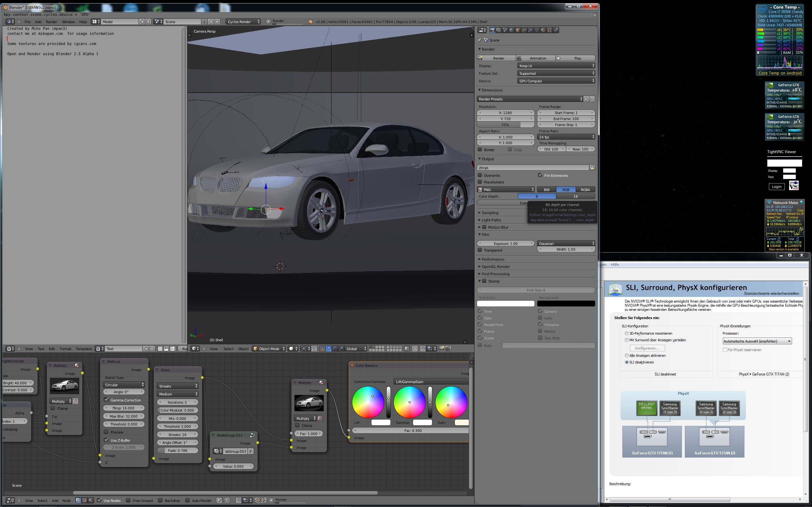The width and height of the screenshot is (812, 507).
Task: Click the black stamp Background color swatch
Action: 566,304
